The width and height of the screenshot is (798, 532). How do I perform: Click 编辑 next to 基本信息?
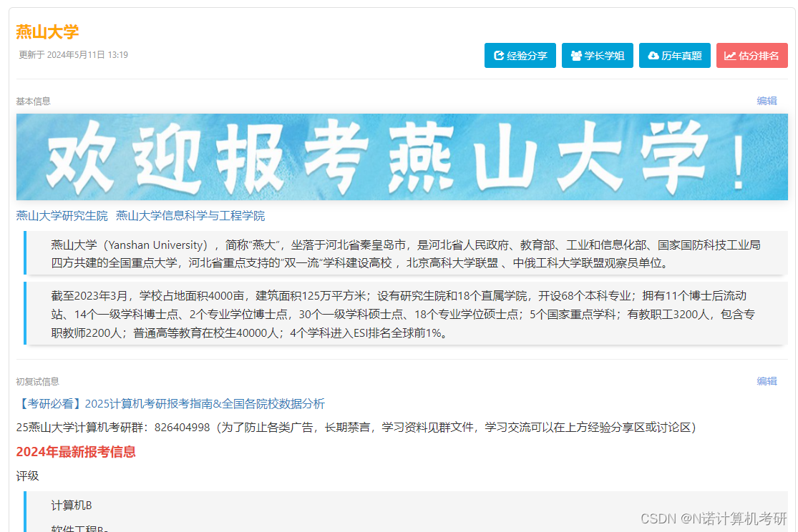pyautogui.click(x=767, y=101)
